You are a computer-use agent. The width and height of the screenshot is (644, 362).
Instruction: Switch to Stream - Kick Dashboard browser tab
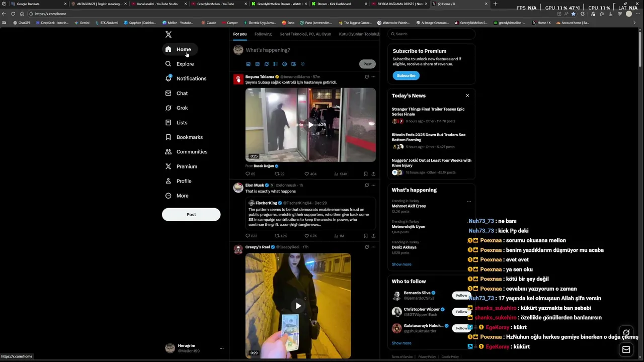coord(340,4)
